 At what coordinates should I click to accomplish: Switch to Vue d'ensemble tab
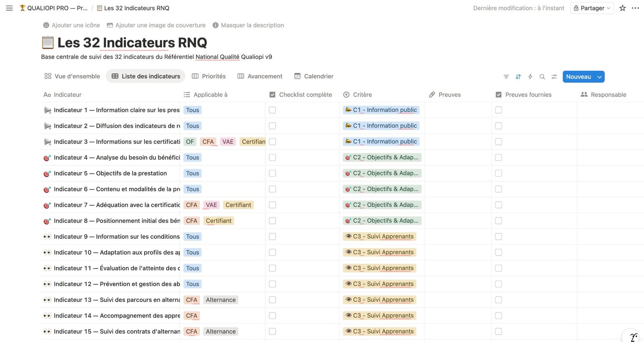pyautogui.click(x=72, y=76)
